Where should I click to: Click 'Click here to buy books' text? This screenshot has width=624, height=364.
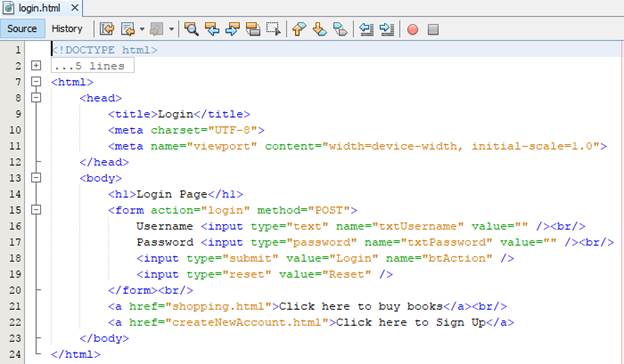tap(361, 306)
